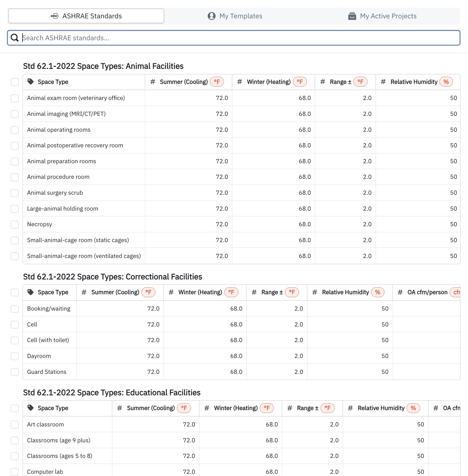Image resolution: width=468 pixels, height=476 pixels.
Task: Check the Cell (with toilet) row
Action: [15, 340]
